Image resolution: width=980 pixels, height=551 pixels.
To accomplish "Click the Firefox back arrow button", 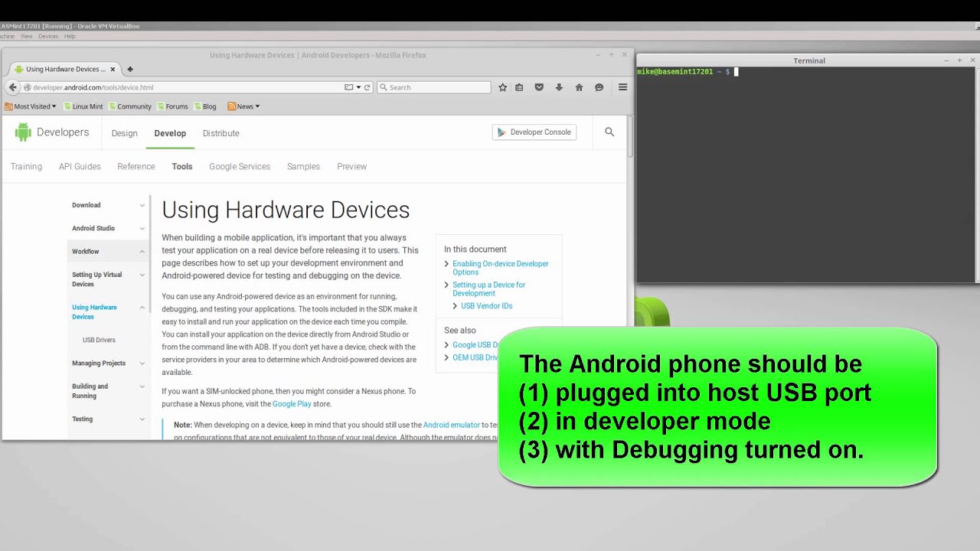I will click(x=12, y=87).
